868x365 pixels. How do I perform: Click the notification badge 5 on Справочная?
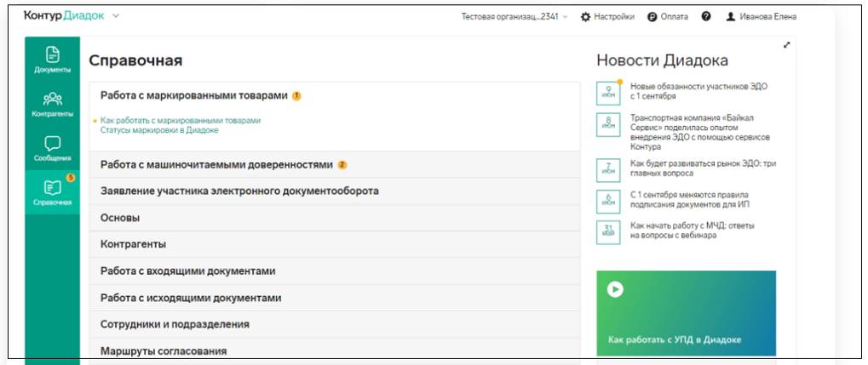tap(71, 178)
